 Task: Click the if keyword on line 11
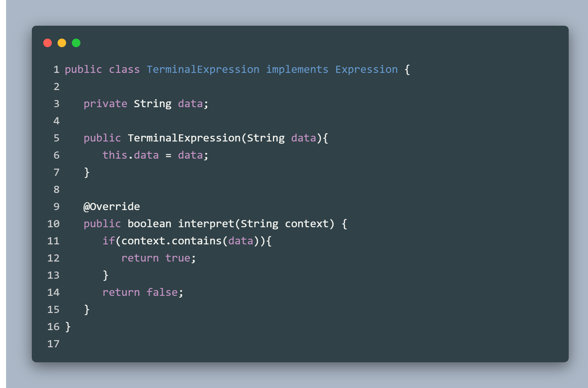109,241
